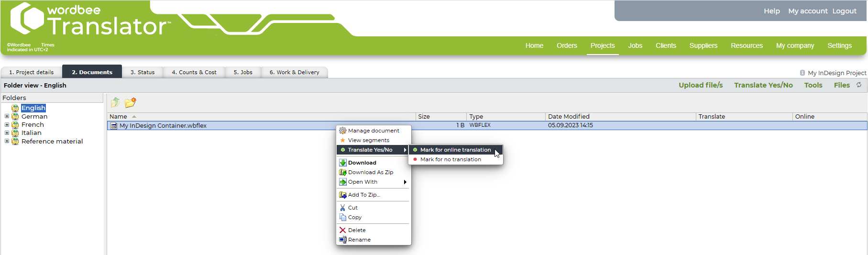
Task: Click the red X Delete icon
Action: [342, 230]
